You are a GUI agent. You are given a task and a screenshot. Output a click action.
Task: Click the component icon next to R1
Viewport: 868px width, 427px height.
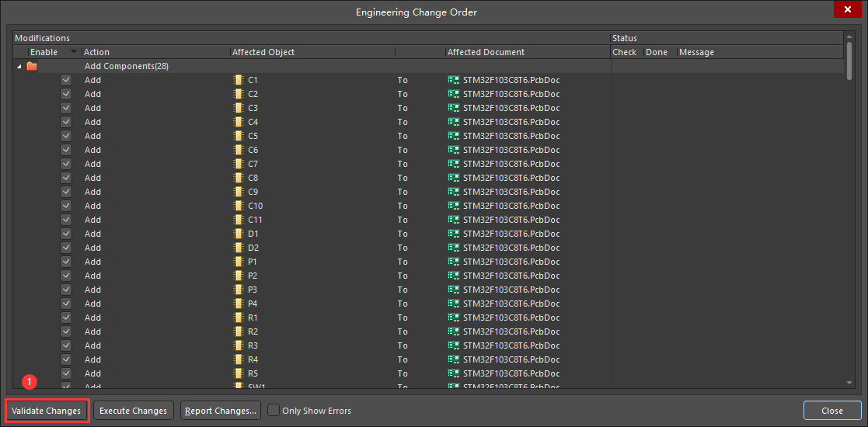click(x=239, y=318)
